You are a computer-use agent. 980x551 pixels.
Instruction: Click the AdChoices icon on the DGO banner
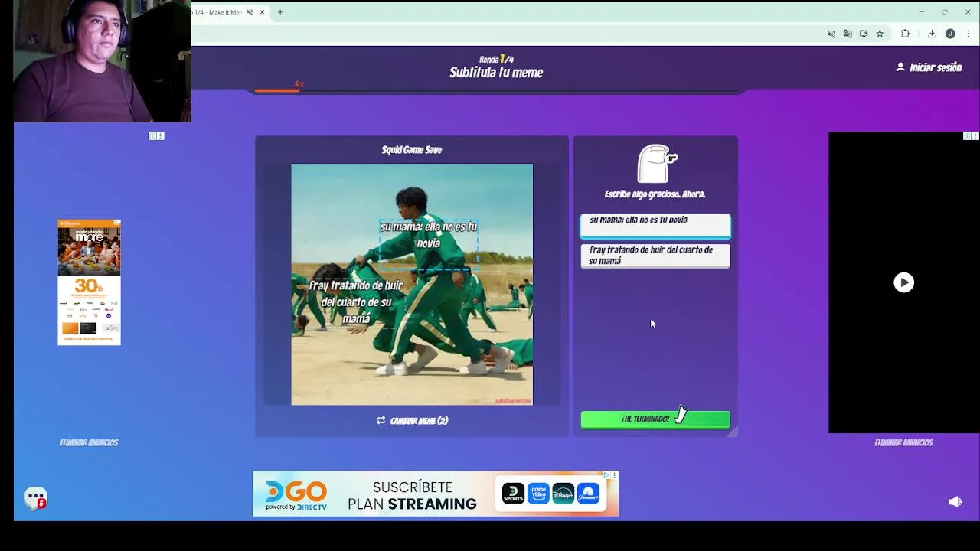[607, 475]
